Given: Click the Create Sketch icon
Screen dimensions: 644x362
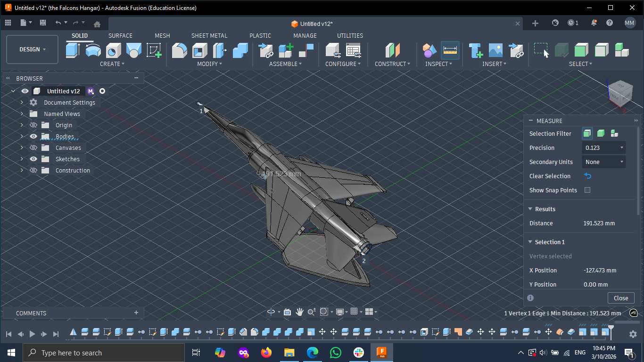Looking at the screenshot, I should (x=154, y=50).
